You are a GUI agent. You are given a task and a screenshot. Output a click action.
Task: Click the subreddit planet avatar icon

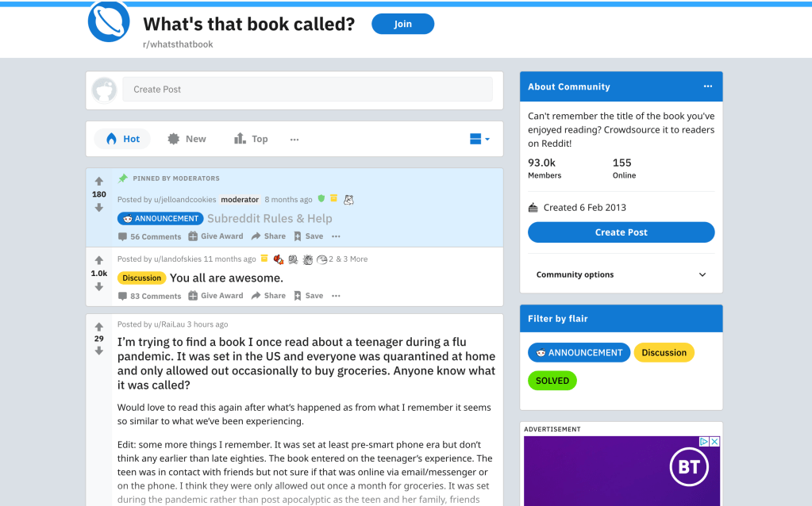(x=109, y=21)
